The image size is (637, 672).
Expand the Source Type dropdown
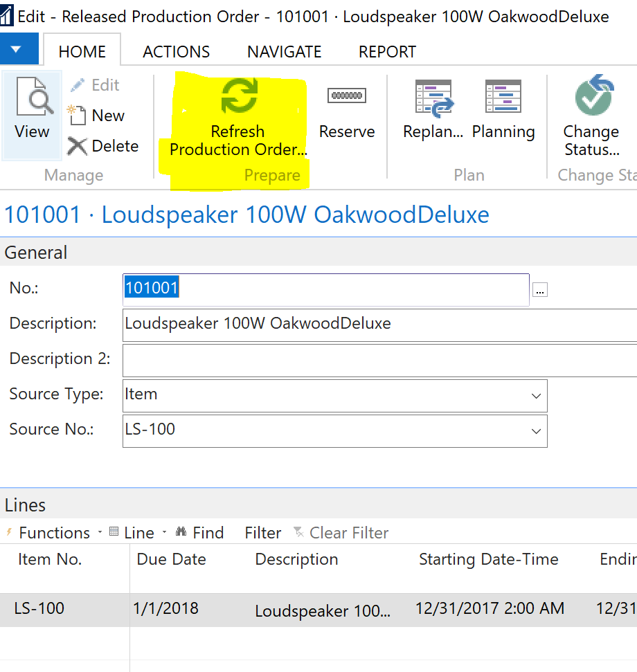tap(536, 396)
